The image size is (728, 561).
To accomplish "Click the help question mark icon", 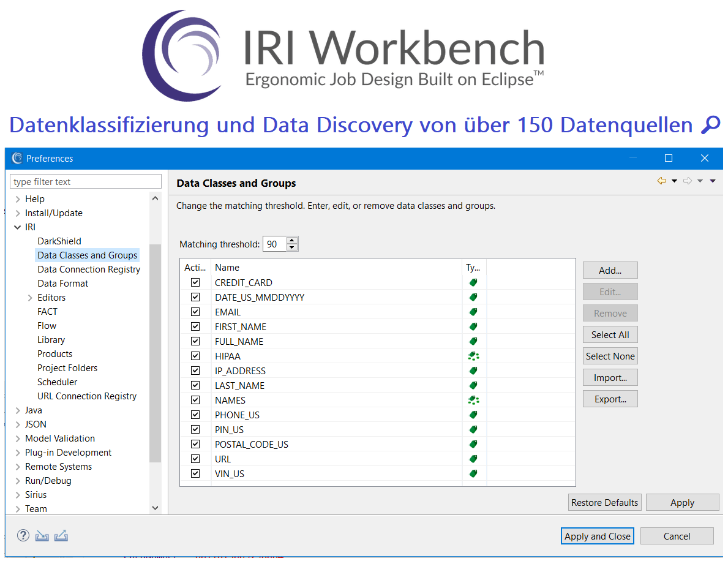I will point(23,536).
